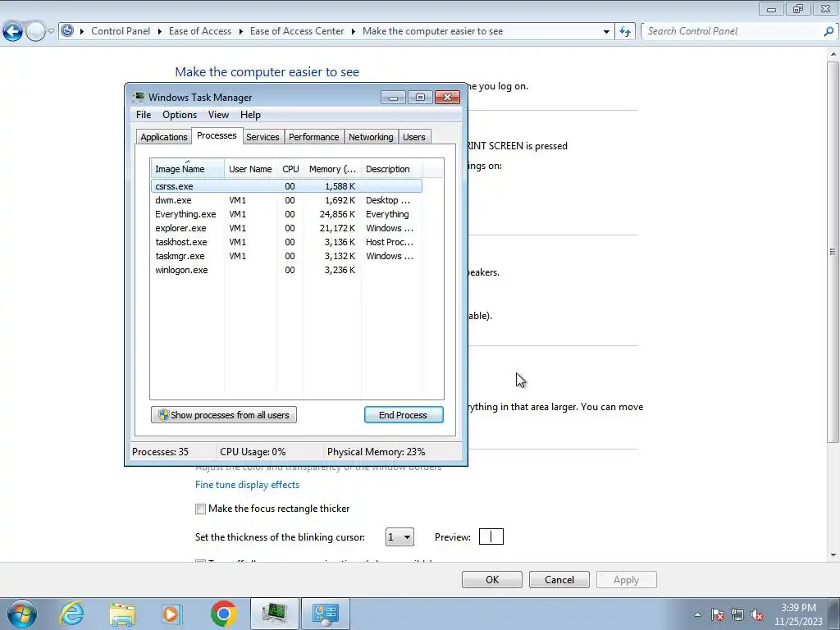Viewport: 840px width, 630px height.
Task: Open Google Chrome from the taskbar
Action: pyautogui.click(x=223, y=614)
